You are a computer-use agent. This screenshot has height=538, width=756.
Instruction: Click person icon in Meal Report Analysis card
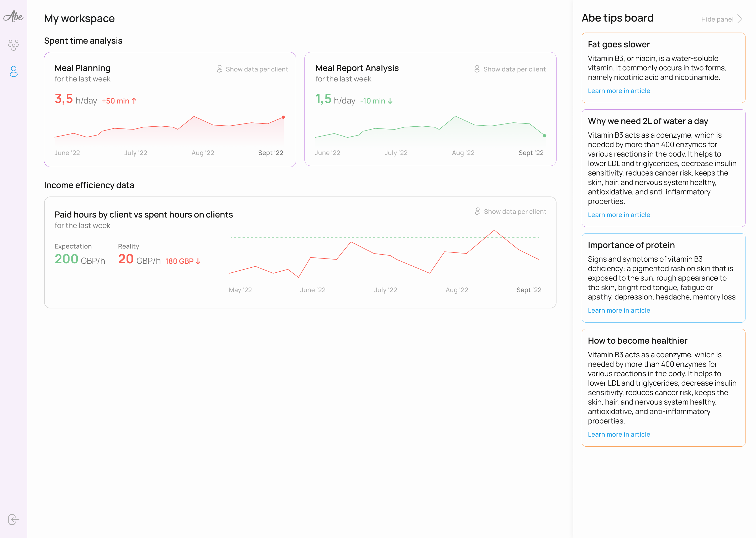click(x=477, y=69)
